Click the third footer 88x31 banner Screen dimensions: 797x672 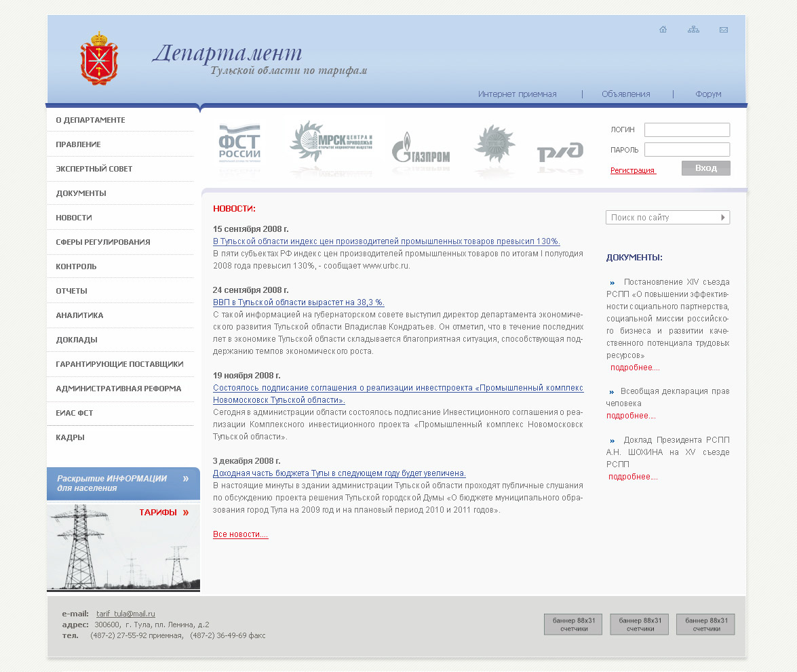(705, 625)
